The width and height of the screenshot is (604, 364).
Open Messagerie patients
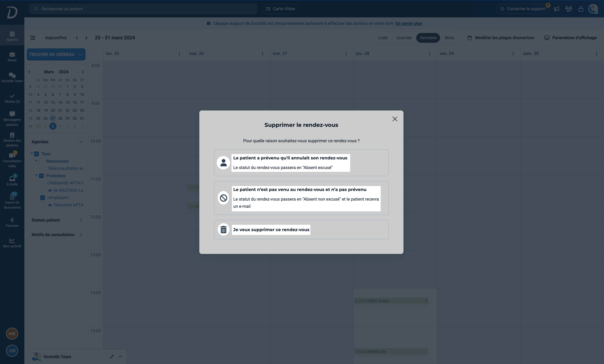point(12,119)
